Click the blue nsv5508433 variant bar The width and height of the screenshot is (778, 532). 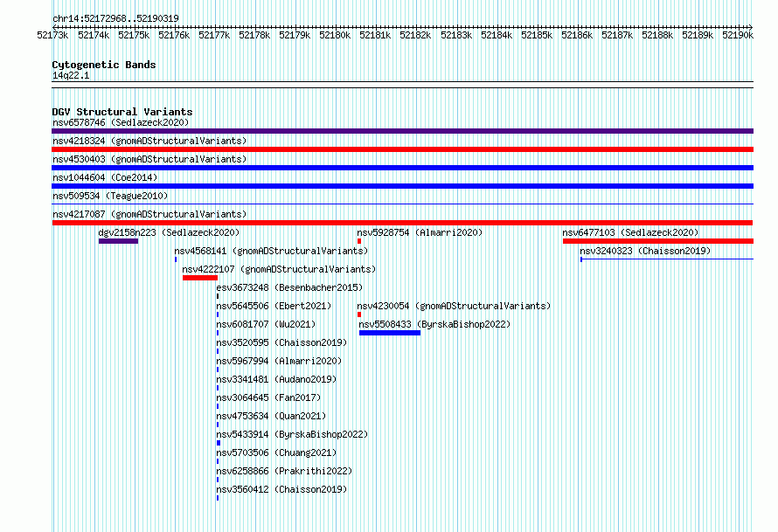tap(390, 333)
